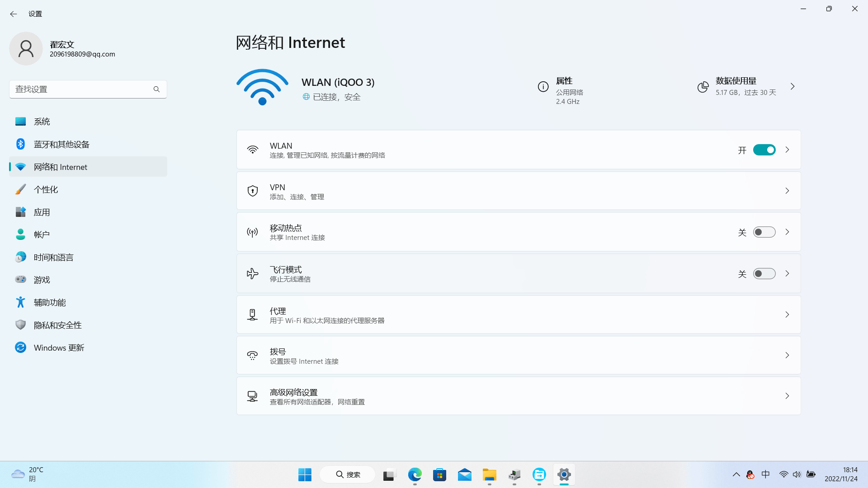Click the Bluetooth icon for 蓝牙和其他设备
868x488 pixels.
20,144
